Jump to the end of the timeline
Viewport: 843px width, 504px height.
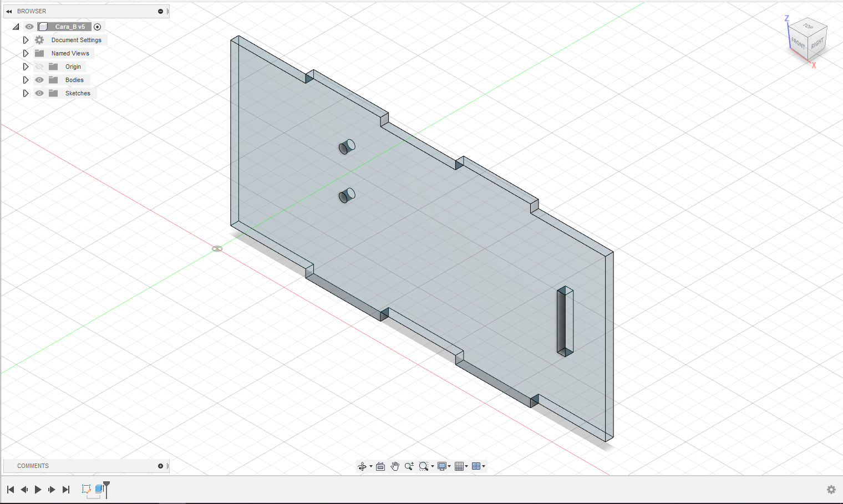(66, 490)
